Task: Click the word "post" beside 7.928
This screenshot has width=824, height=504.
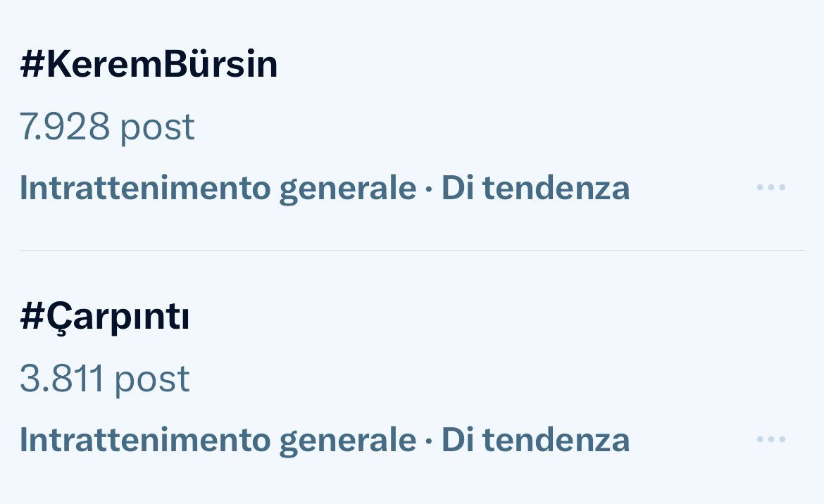Action: point(156,127)
